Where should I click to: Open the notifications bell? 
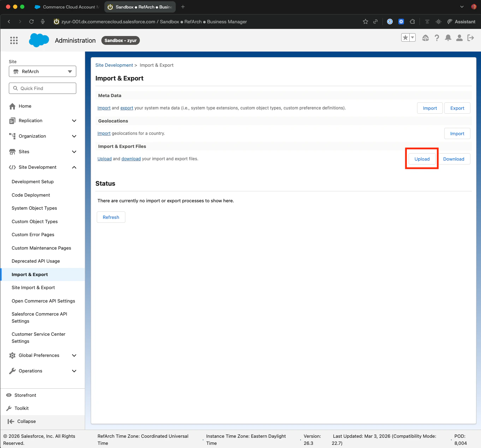click(448, 38)
